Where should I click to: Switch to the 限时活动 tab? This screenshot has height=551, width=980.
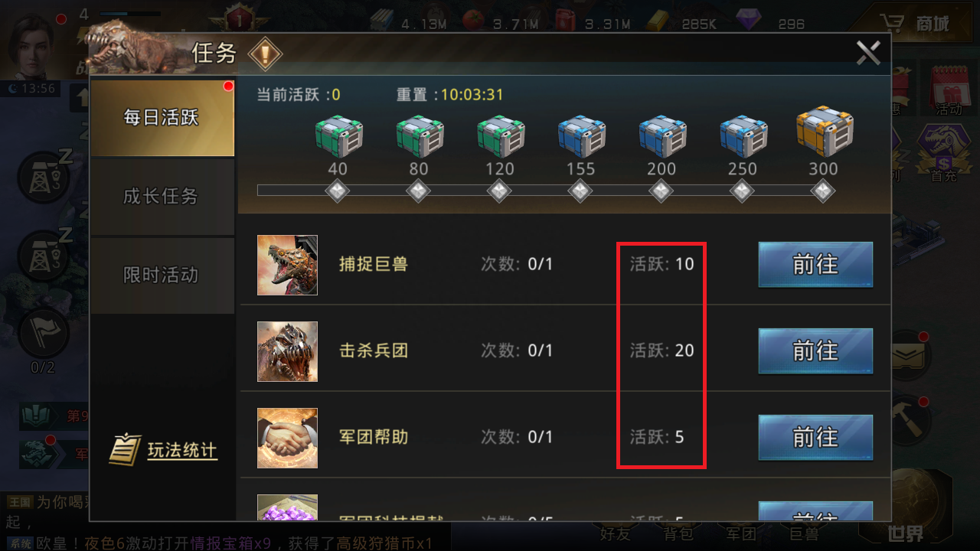tap(162, 275)
